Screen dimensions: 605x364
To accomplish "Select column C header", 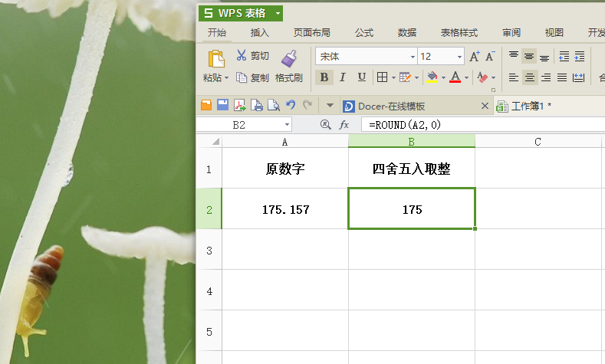I will 538,142.
